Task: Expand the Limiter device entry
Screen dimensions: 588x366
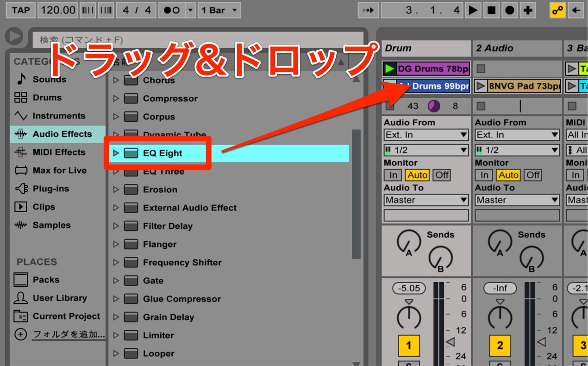Action: tap(116, 335)
